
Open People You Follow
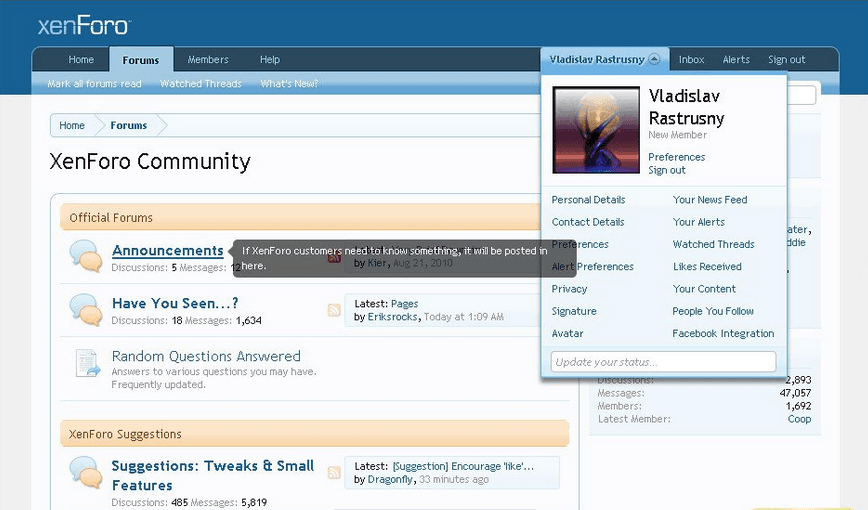tap(713, 311)
